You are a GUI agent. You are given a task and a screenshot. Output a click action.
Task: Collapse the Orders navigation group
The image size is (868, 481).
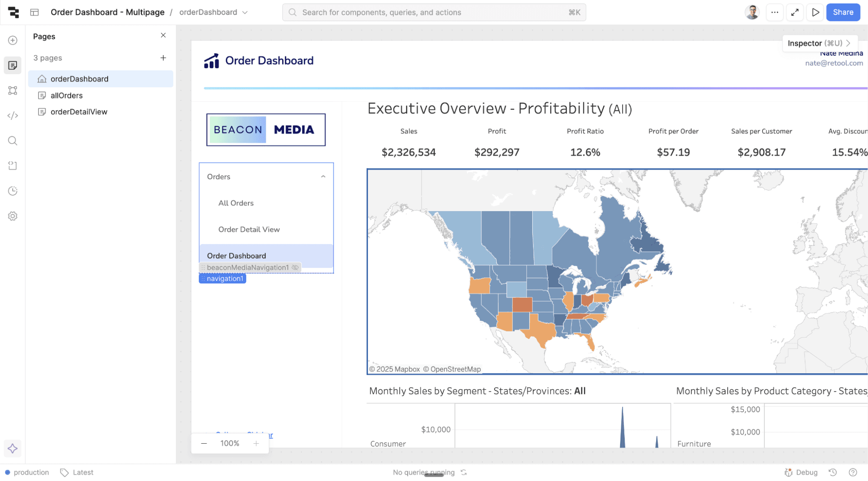[323, 177]
